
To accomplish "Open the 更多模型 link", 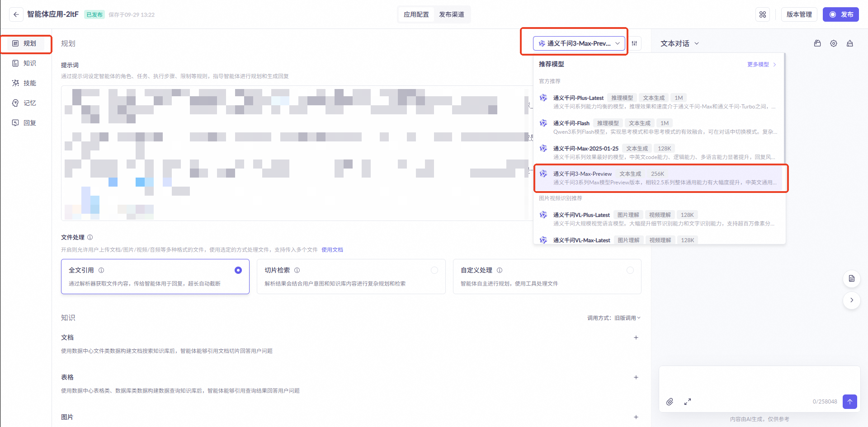I will [x=762, y=65].
